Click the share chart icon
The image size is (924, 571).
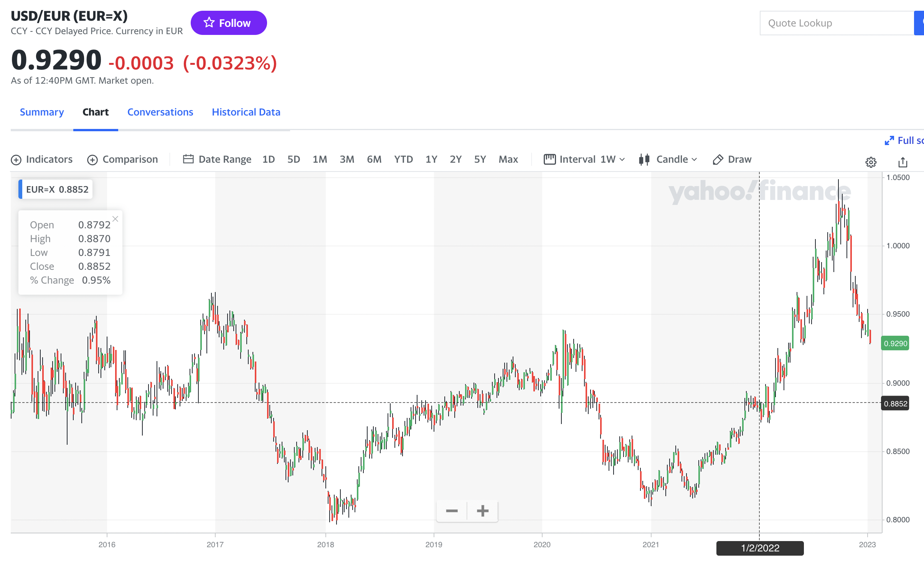tap(903, 162)
